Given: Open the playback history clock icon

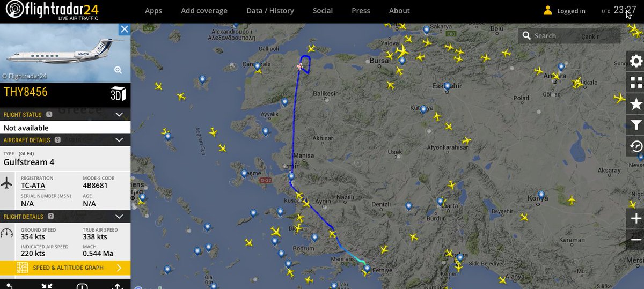Looking at the screenshot, I should coord(636,146).
